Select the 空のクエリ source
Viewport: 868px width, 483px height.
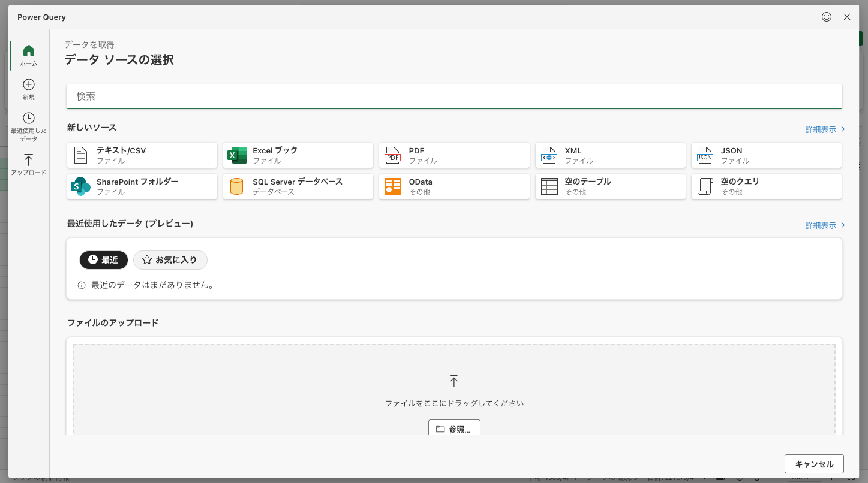767,186
